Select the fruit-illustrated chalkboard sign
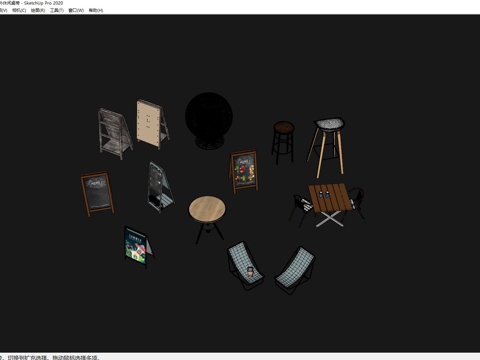Screen dimensions: 480x360 (x=244, y=171)
